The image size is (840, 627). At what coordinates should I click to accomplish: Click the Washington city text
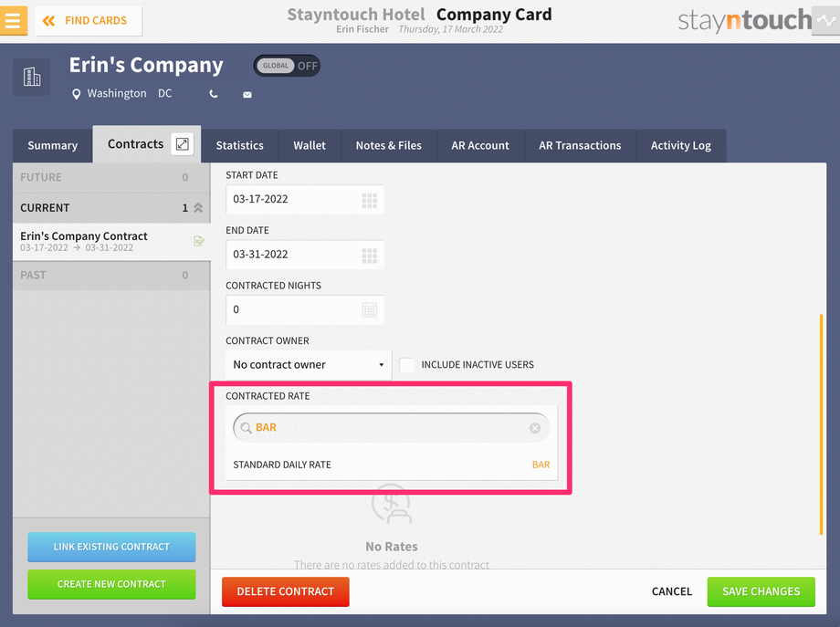coord(117,94)
